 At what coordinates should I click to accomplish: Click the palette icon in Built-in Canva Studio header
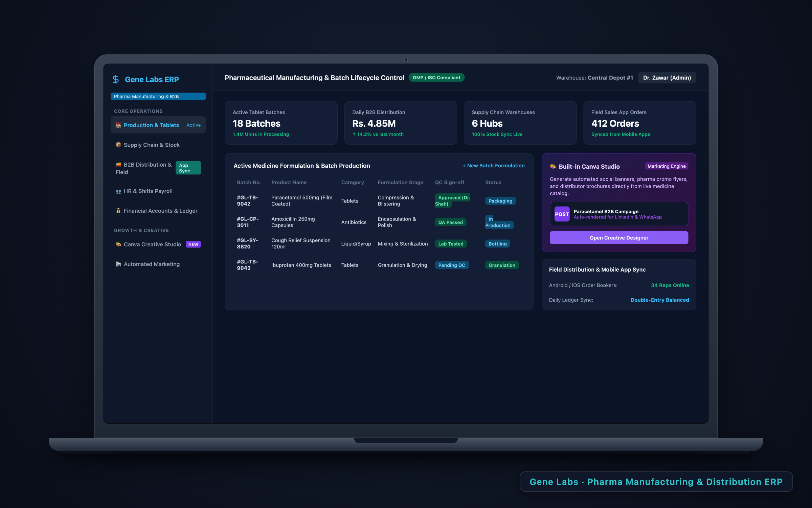(x=553, y=166)
